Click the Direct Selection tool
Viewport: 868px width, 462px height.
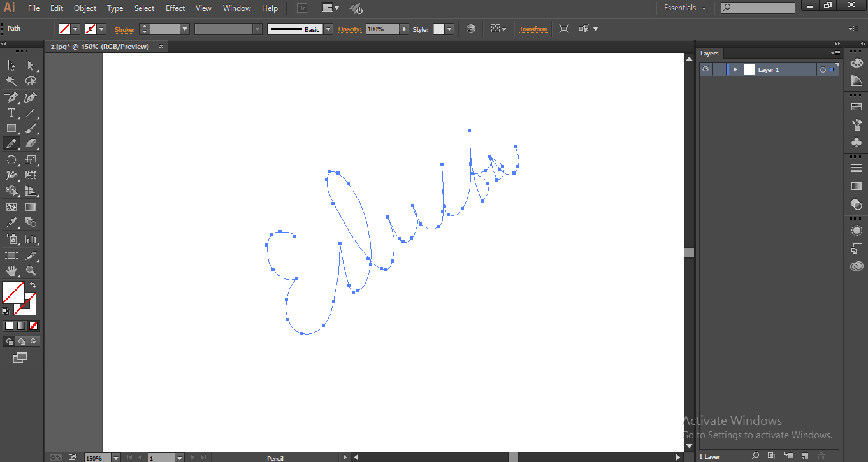31,65
